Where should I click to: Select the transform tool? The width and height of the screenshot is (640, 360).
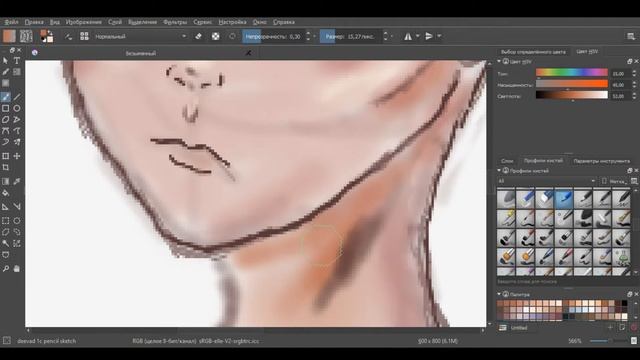pos(5,156)
